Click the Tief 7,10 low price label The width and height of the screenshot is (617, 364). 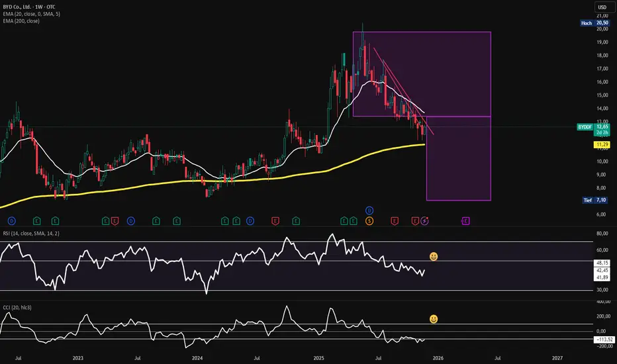tap(596, 201)
